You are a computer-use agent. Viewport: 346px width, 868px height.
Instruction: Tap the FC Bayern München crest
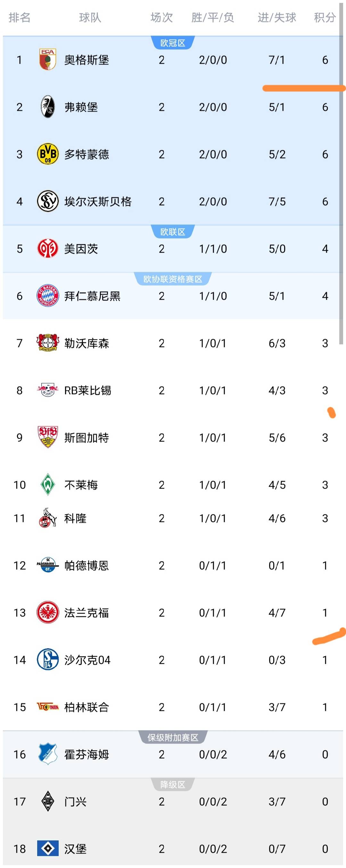(47, 296)
